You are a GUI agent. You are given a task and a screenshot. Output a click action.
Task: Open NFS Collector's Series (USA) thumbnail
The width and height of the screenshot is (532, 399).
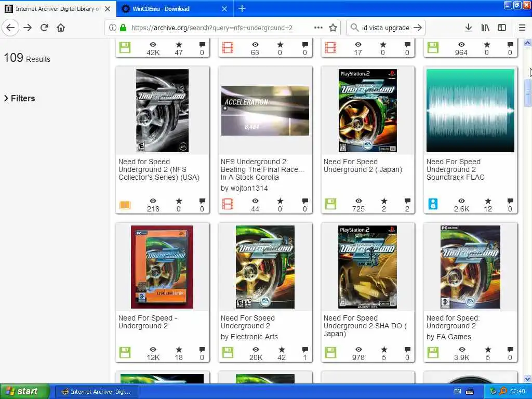coord(162,111)
